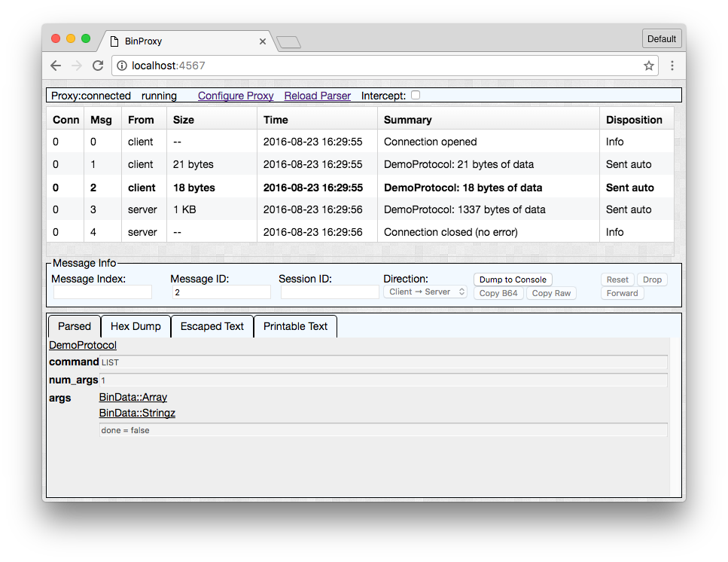Reload the page with the refresh icon
This screenshot has height=562, width=728.
[x=98, y=66]
